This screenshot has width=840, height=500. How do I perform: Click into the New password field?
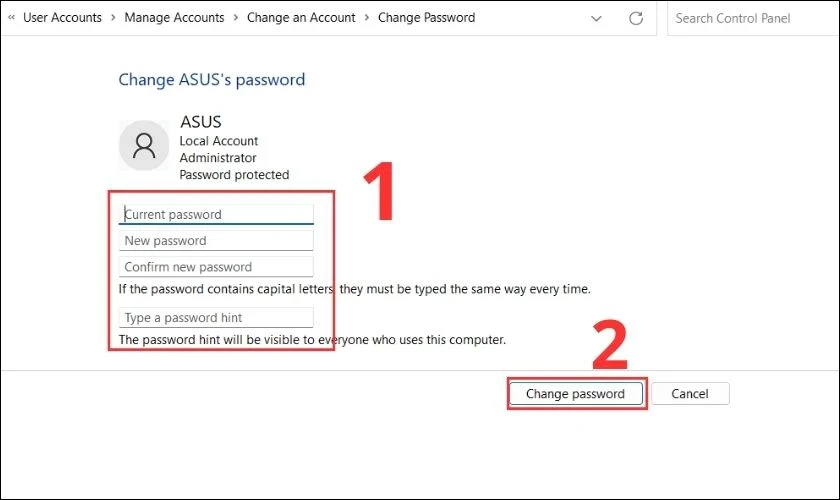pos(216,241)
